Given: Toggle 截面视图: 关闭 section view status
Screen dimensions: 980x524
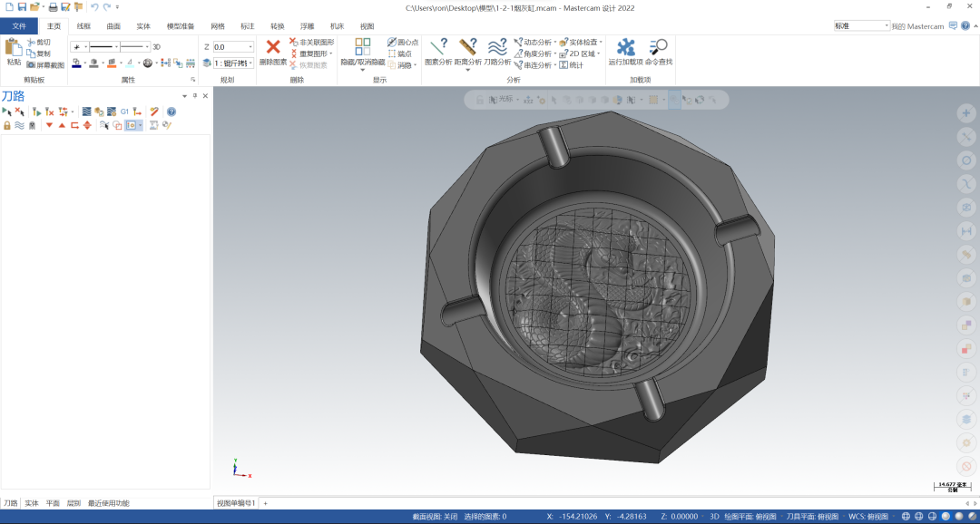Looking at the screenshot, I should (435, 517).
